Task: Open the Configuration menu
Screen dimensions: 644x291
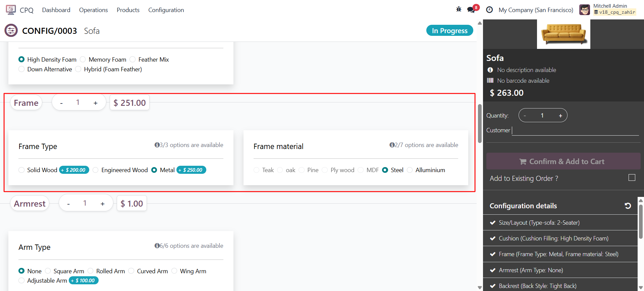Action: coord(166,10)
